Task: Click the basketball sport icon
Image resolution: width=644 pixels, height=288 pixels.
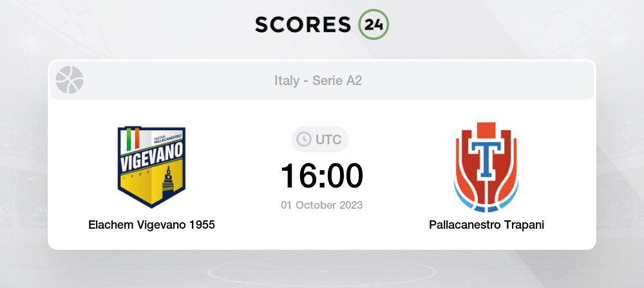Action: coord(70,80)
